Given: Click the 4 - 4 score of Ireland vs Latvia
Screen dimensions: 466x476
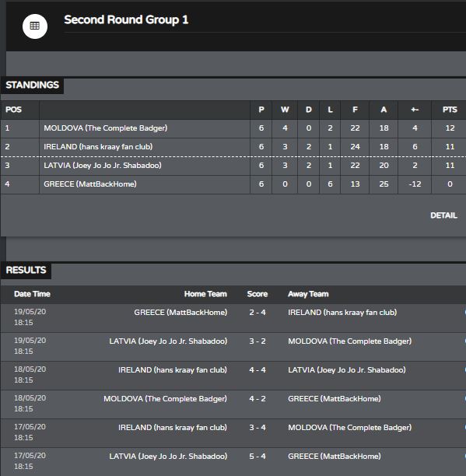Looking at the screenshot, I should pyautogui.click(x=258, y=370).
